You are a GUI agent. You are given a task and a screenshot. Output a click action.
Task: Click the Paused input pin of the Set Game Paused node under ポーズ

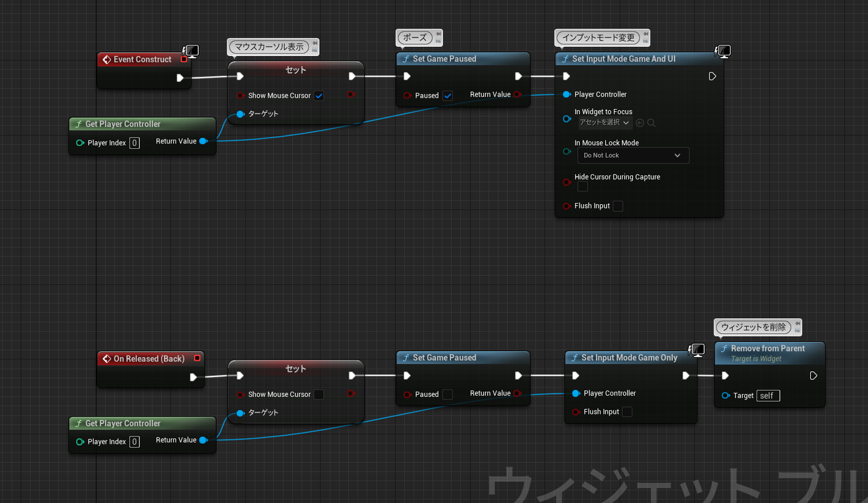click(x=407, y=95)
